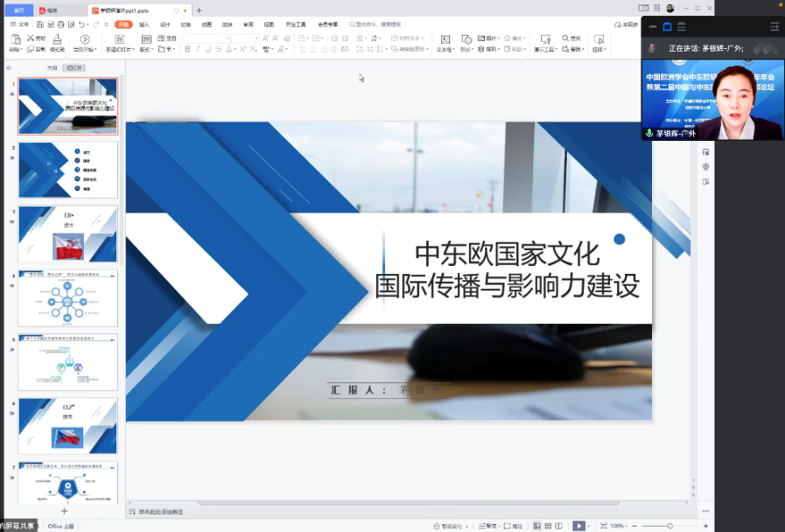Click the New Slide (新建幻灯片) icon
This screenshot has height=532, width=785.
coord(119,40)
